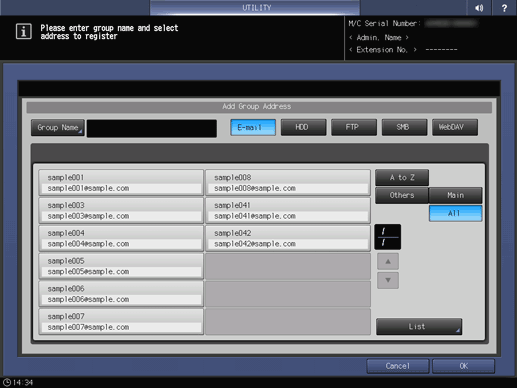Screen dimensions: 517x388
Task: Click the Cancel button
Action: click(x=398, y=366)
